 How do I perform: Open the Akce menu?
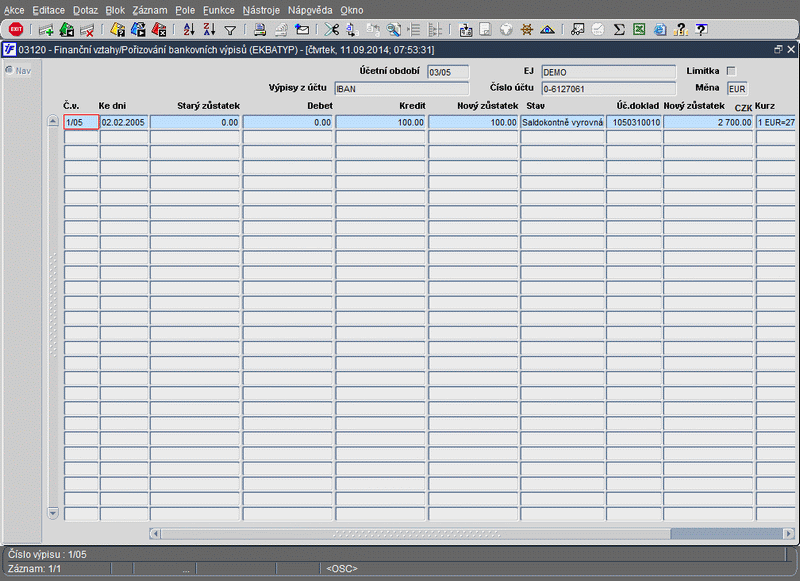coord(14,10)
